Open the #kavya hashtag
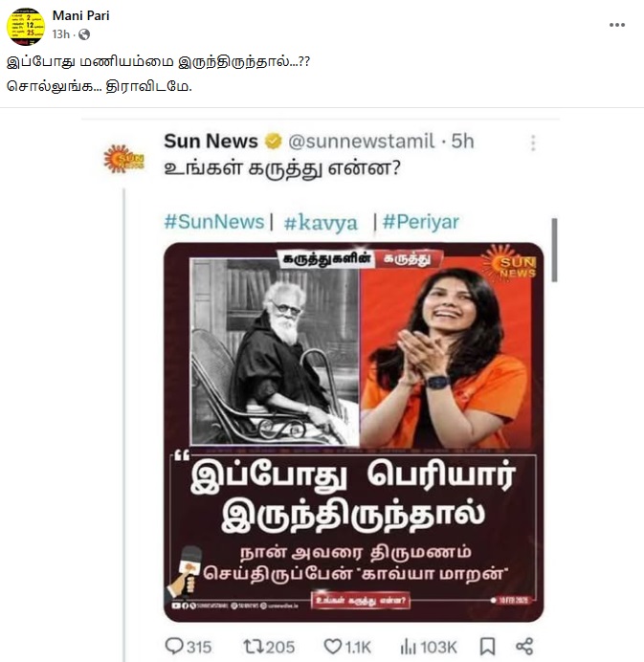Screen dimensions: 644x662 pos(321,223)
